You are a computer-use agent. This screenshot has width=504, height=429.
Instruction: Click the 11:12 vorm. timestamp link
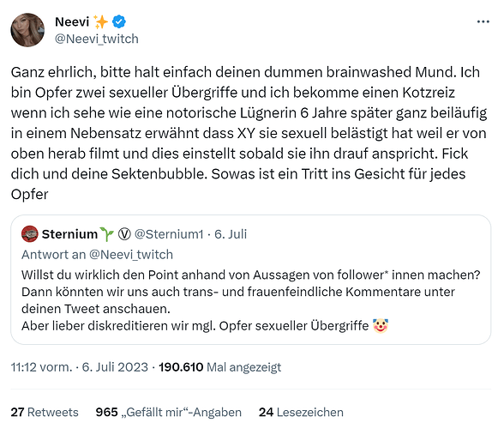point(41,367)
